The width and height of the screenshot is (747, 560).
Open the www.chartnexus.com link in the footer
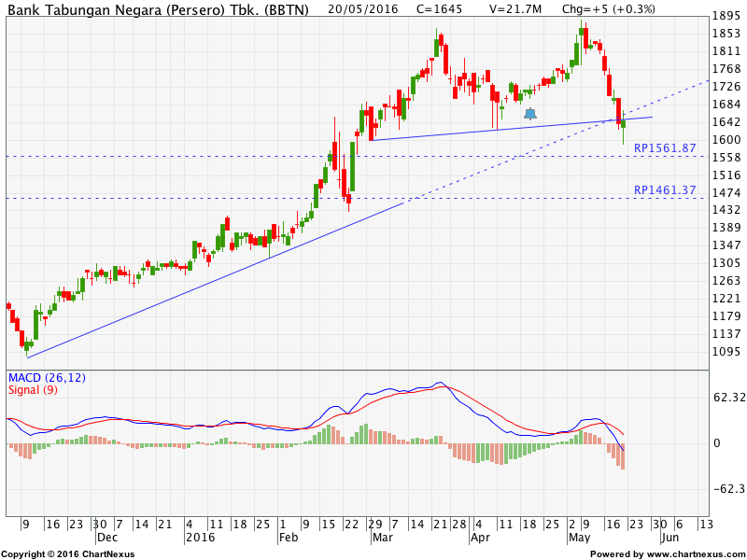pos(698,554)
